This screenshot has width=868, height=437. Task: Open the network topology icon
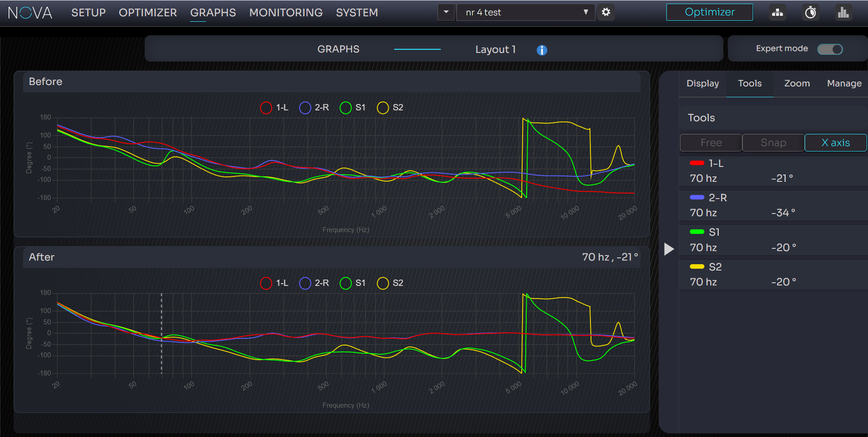(778, 12)
